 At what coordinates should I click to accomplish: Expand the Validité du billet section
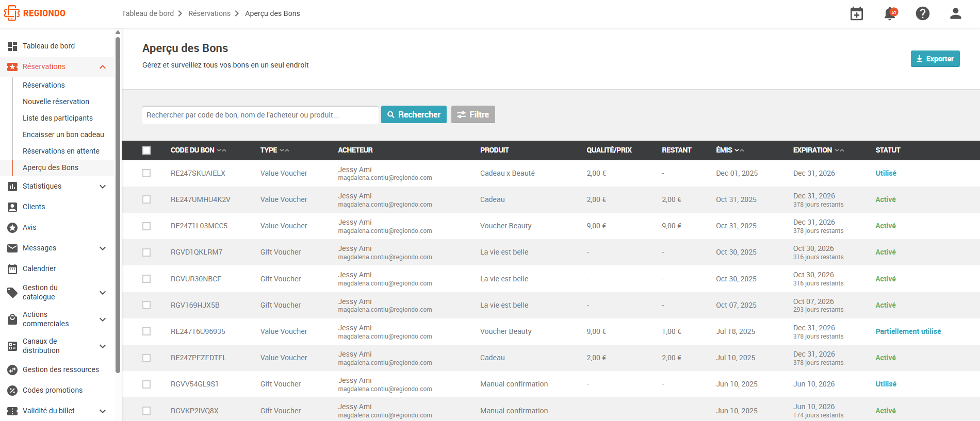click(103, 411)
